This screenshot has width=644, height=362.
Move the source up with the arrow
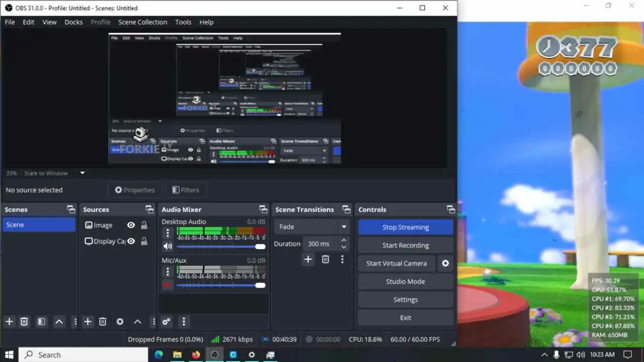pos(137,322)
